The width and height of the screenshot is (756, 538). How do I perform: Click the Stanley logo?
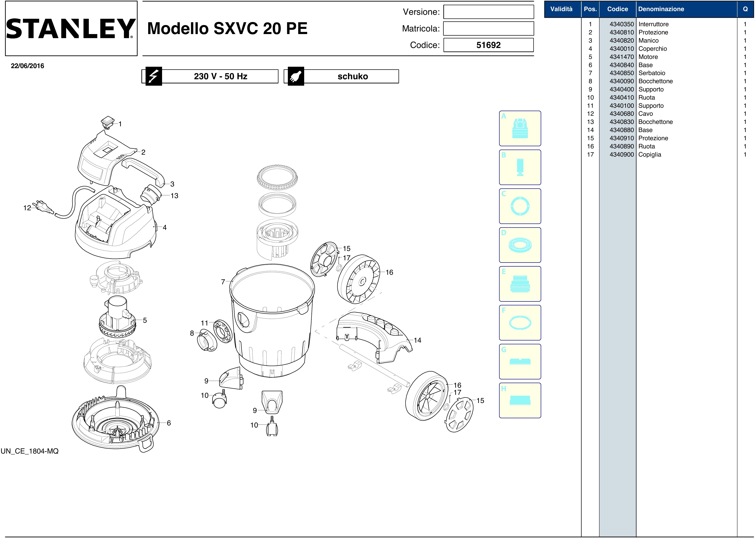pyautogui.click(x=71, y=28)
